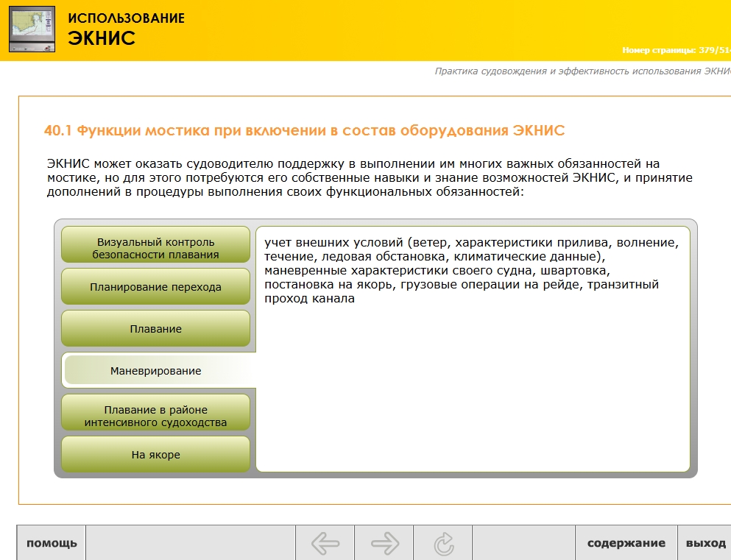Open the содержание table of contents
731x560 pixels.
pos(626,543)
